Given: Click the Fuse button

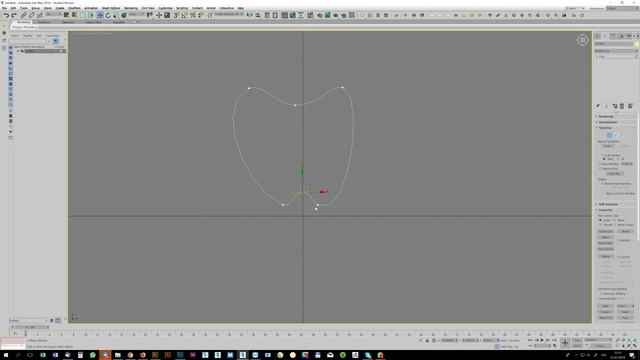Looking at the screenshot, I should click(625, 318).
